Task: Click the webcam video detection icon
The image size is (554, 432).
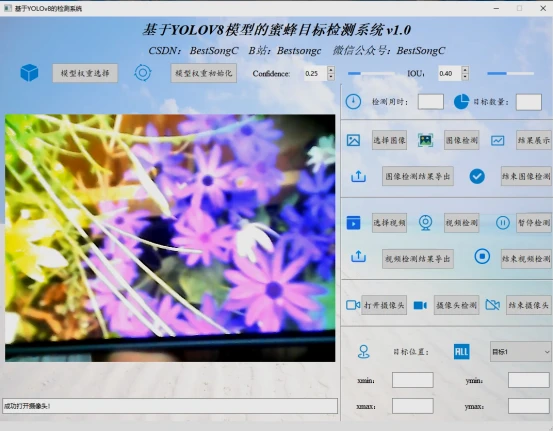Action: point(425,223)
